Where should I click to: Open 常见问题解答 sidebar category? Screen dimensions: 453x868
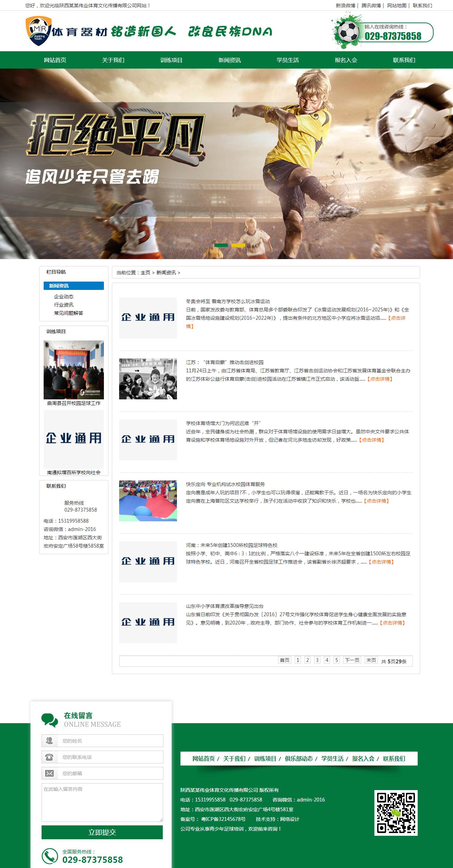(x=69, y=313)
